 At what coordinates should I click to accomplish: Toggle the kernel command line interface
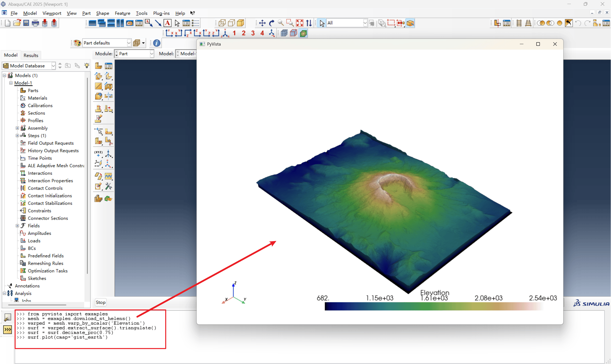(7, 329)
